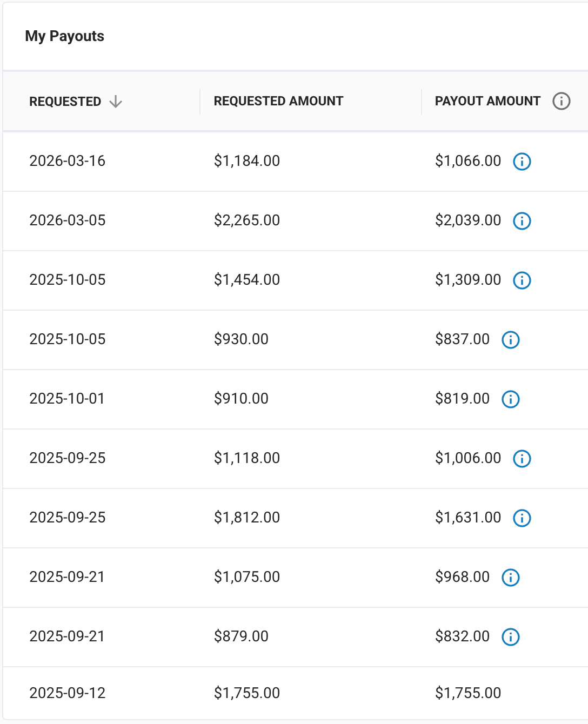Sort by REQUESTED column header
This screenshot has height=724, width=588.
point(65,102)
